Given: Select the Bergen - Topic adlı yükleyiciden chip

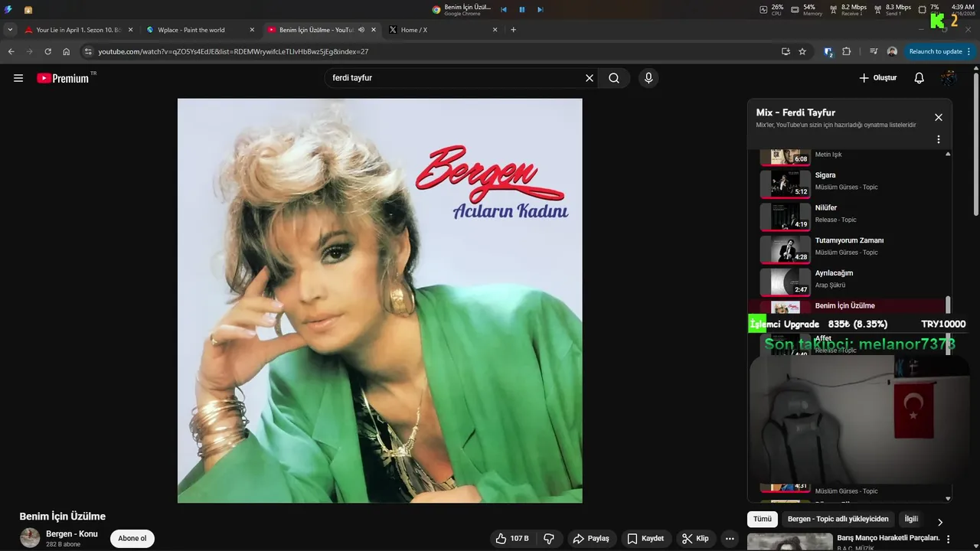Looking at the screenshot, I should pos(838,519).
